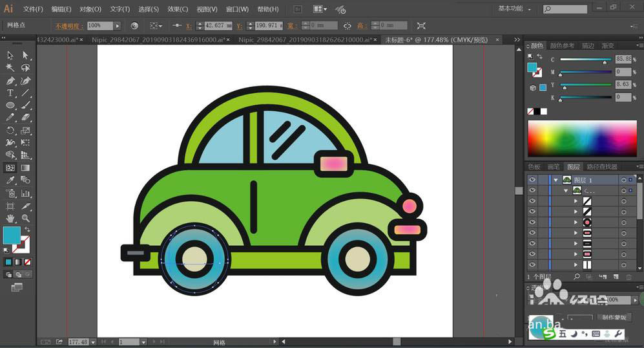644x348 pixels.
Task: Open the opacity percentage dropdown arrow
Action: click(x=117, y=26)
